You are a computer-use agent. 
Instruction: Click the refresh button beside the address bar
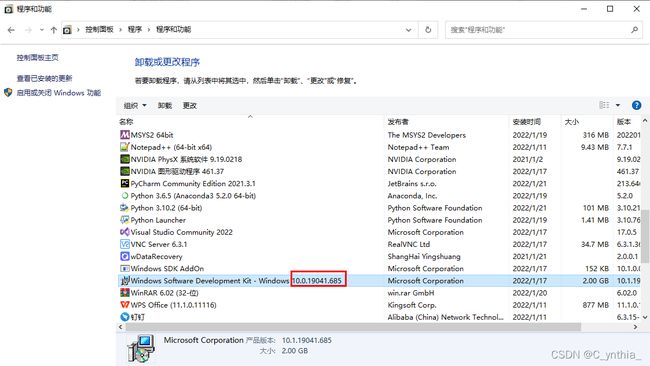(428, 30)
